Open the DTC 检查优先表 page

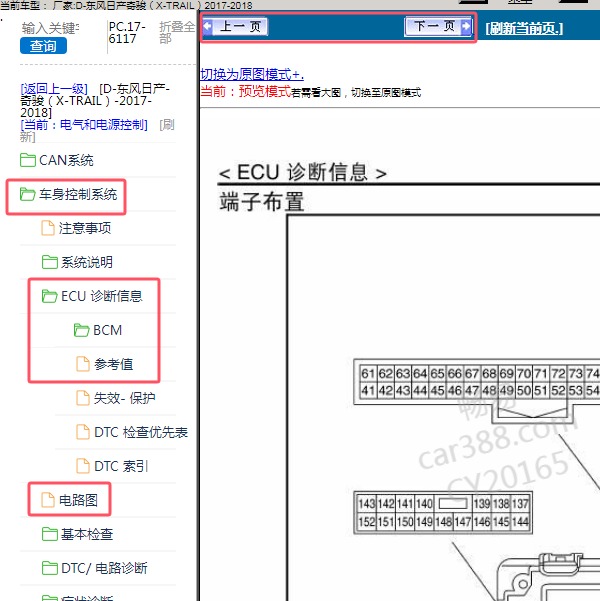[141, 432]
